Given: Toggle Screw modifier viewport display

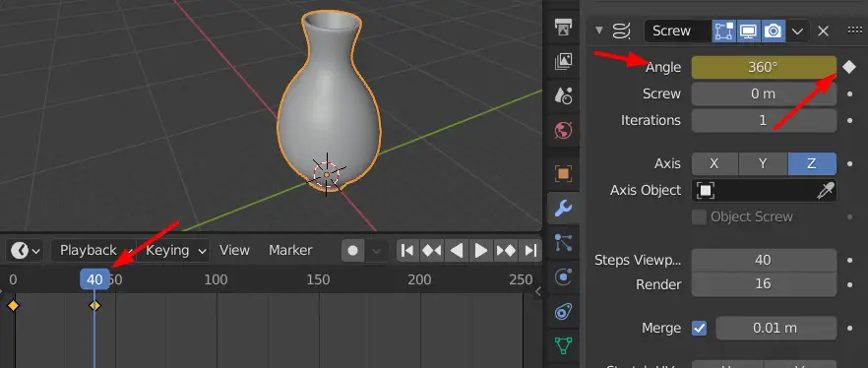Looking at the screenshot, I should click(748, 31).
